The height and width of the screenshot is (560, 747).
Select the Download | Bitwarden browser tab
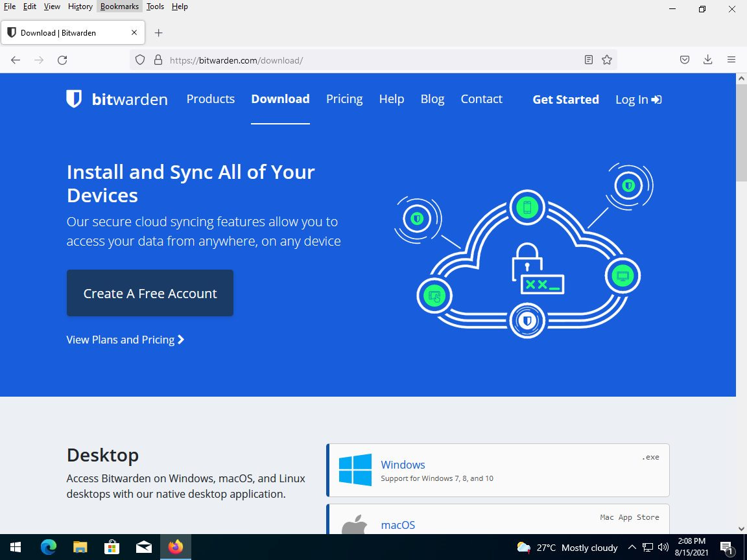[73, 33]
